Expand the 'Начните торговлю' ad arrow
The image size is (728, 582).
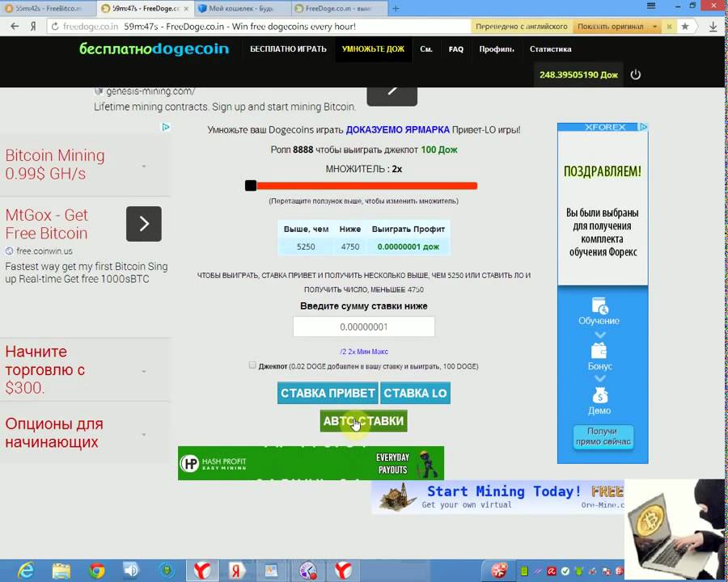pyautogui.click(x=144, y=371)
